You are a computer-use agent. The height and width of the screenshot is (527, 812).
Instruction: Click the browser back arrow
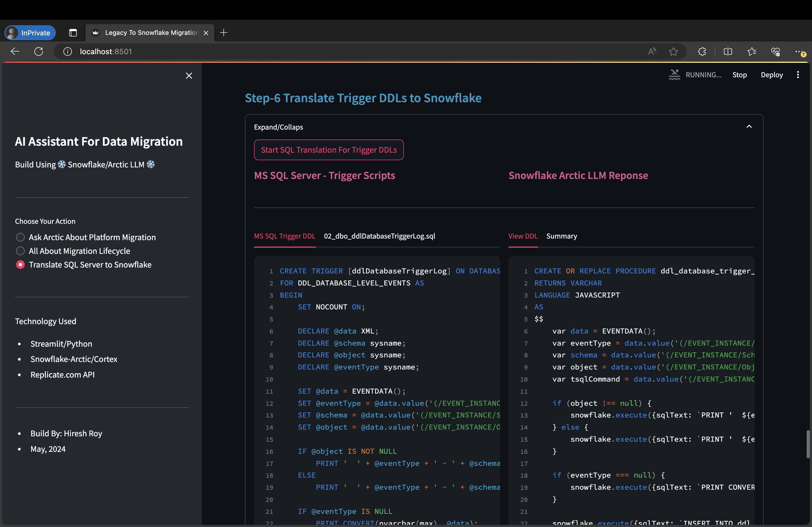point(15,52)
